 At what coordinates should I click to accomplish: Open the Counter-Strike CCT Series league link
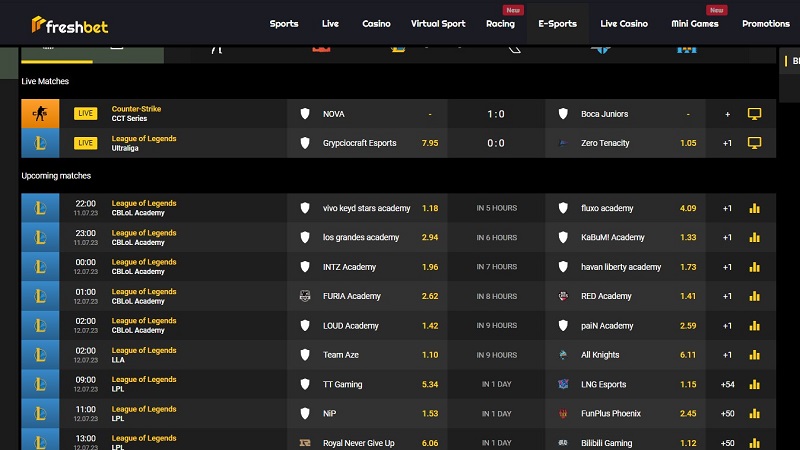[136, 113]
